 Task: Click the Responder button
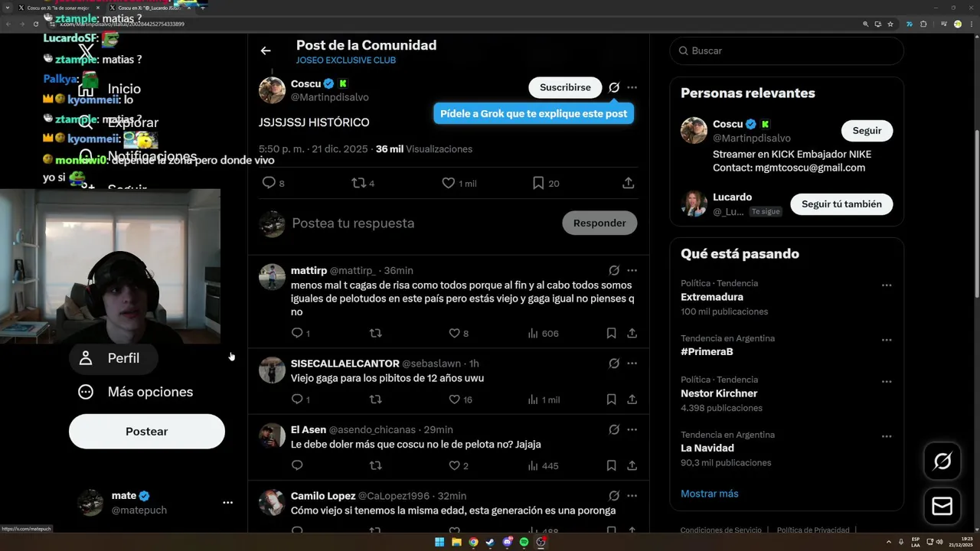pos(599,223)
